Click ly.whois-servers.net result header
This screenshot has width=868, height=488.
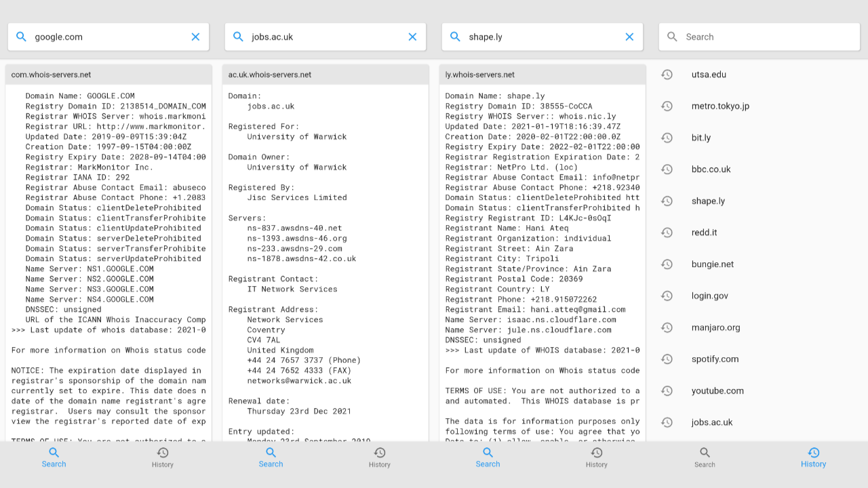pos(542,75)
